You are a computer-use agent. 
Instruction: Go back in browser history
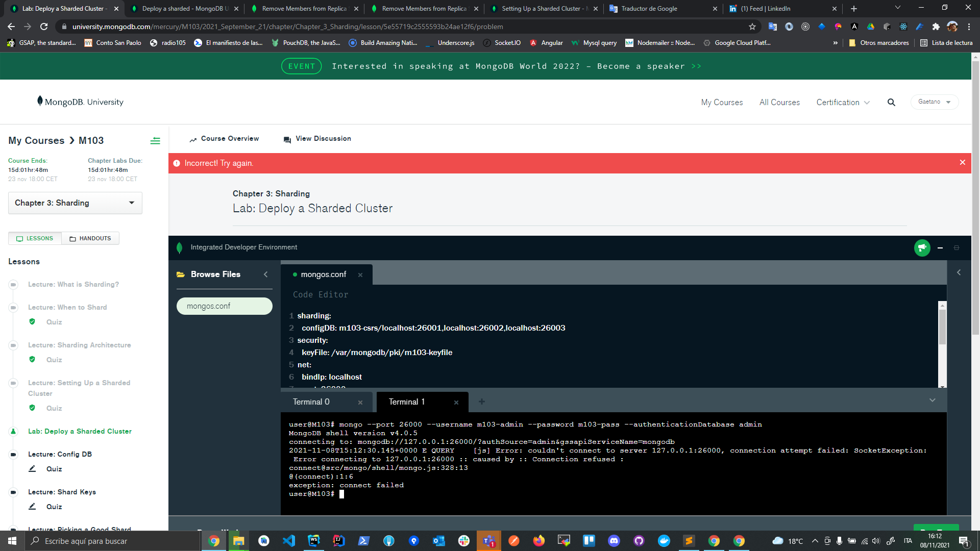pos(11,27)
